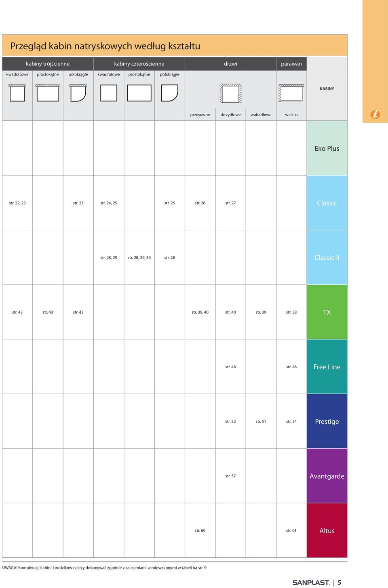
Task: Open page reference 'str. 39'
Action: 261,312
